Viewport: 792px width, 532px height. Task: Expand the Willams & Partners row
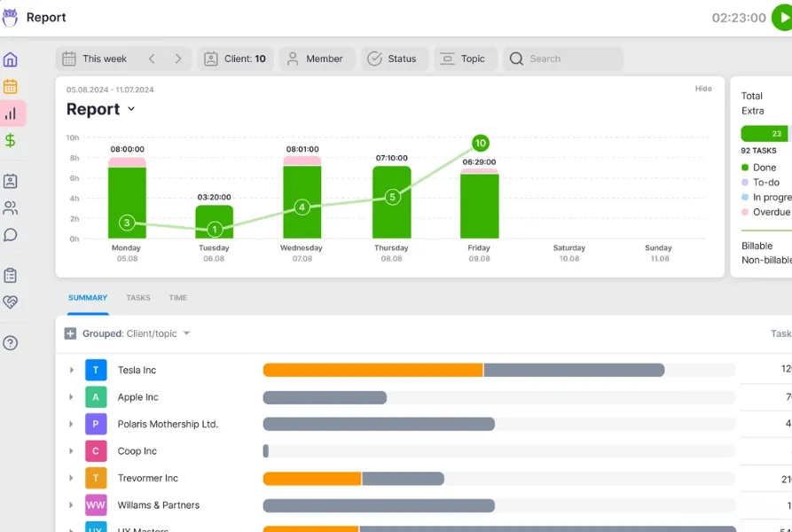71,505
